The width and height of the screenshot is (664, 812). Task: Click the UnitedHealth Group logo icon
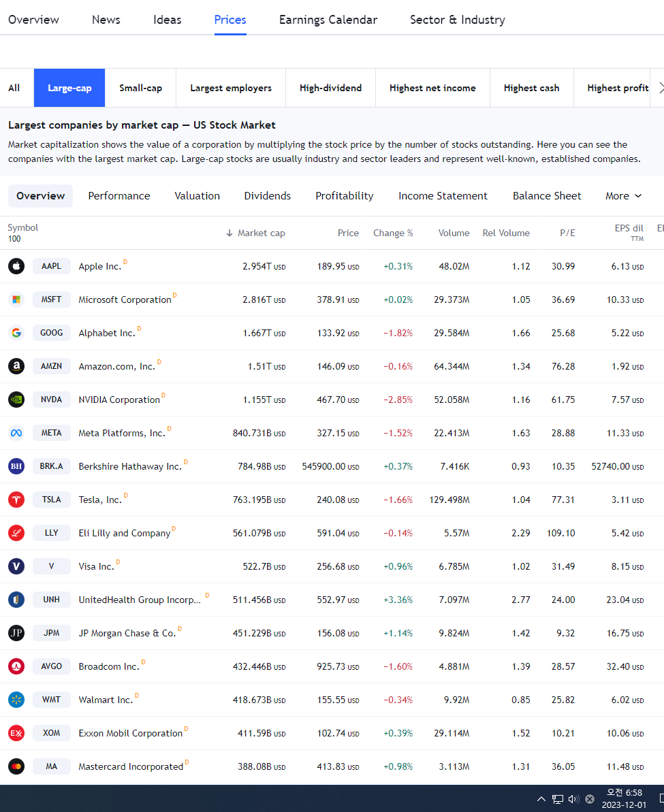(x=16, y=600)
